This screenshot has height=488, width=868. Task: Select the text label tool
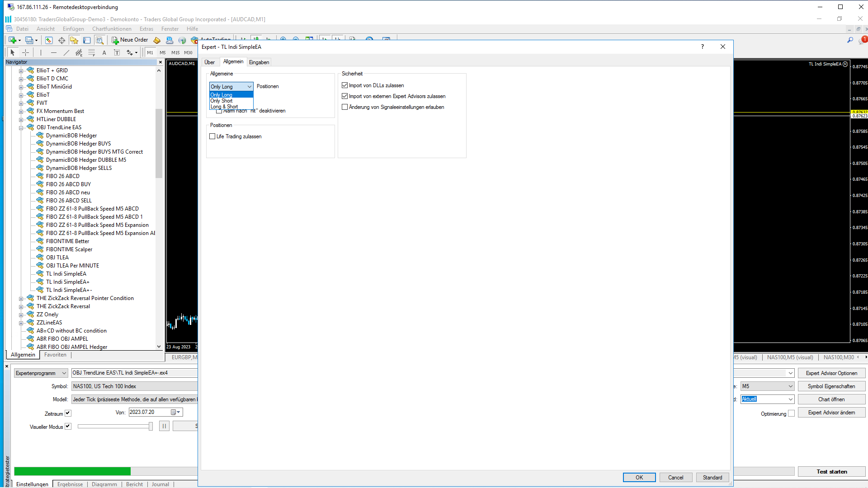coord(117,52)
